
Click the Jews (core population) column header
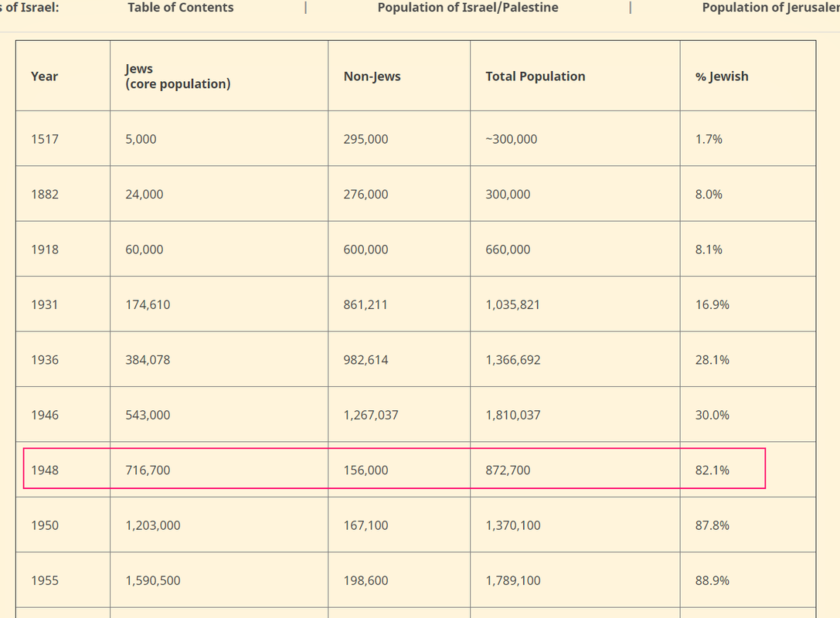point(219,76)
